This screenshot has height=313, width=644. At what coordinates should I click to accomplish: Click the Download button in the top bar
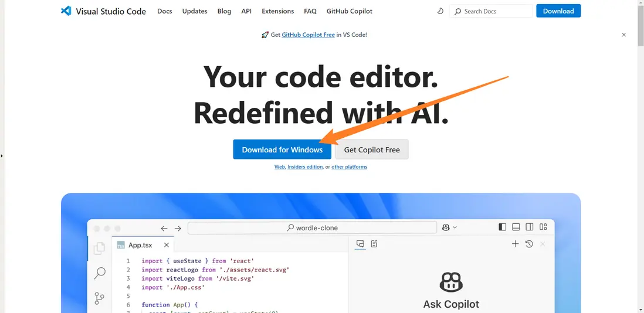tap(558, 11)
